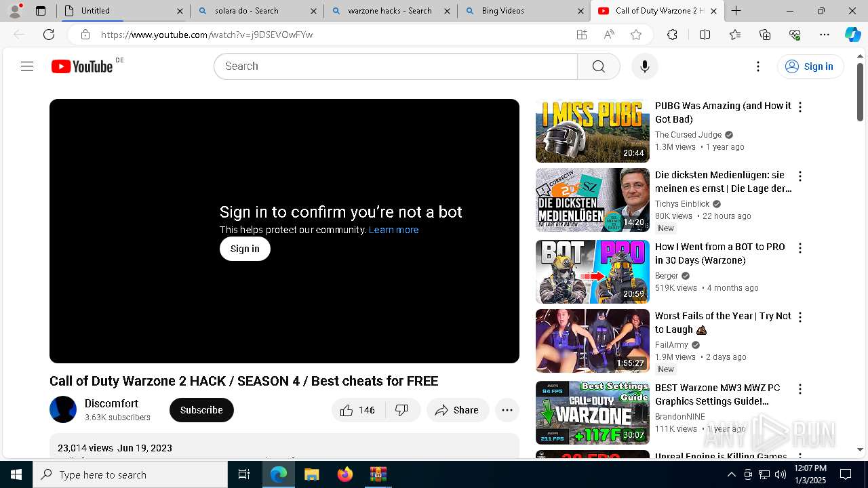This screenshot has height=488, width=868.
Task: Go to the YouTube home logo
Action: point(82,66)
